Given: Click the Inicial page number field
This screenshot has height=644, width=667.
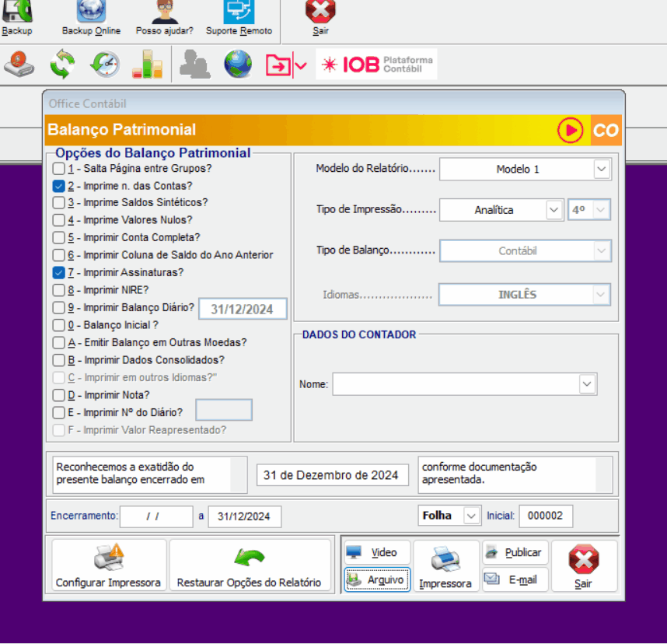Looking at the screenshot, I should pos(546,516).
